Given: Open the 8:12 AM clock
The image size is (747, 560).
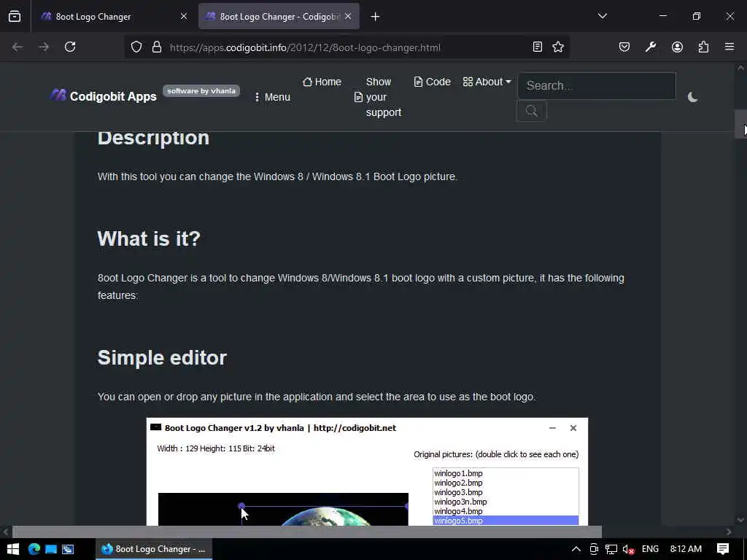Looking at the screenshot, I should pos(686,549).
